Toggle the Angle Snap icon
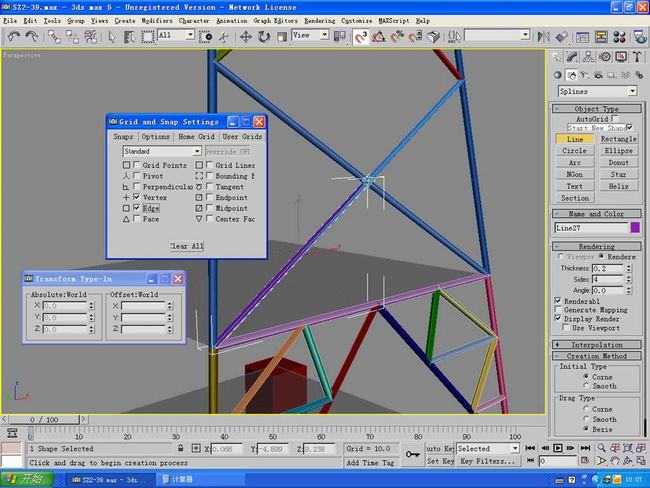The image size is (650, 488). click(x=379, y=36)
